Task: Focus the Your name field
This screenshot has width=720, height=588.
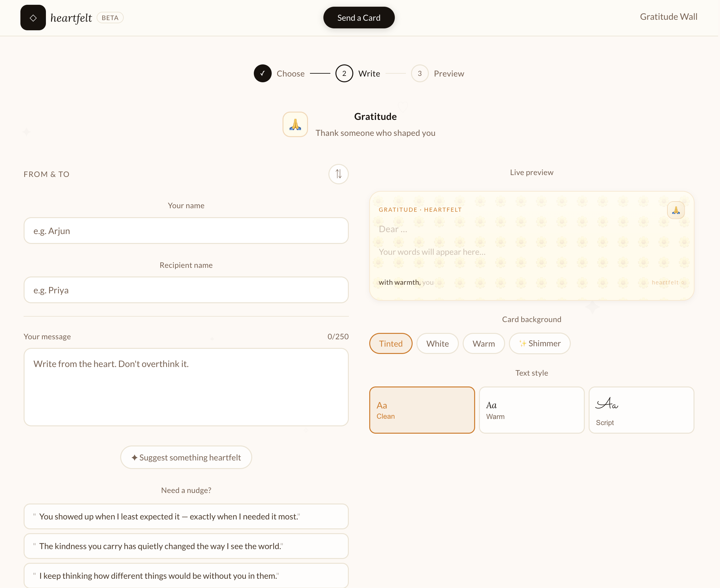Action: pos(186,231)
